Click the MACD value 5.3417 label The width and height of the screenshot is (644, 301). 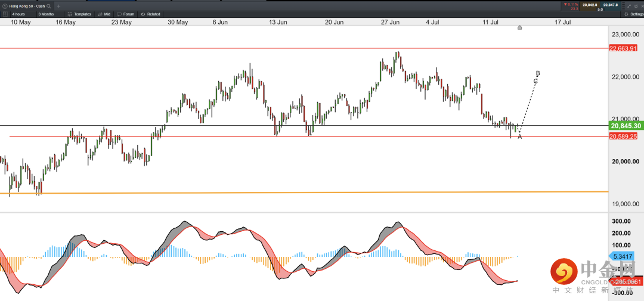click(626, 256)
